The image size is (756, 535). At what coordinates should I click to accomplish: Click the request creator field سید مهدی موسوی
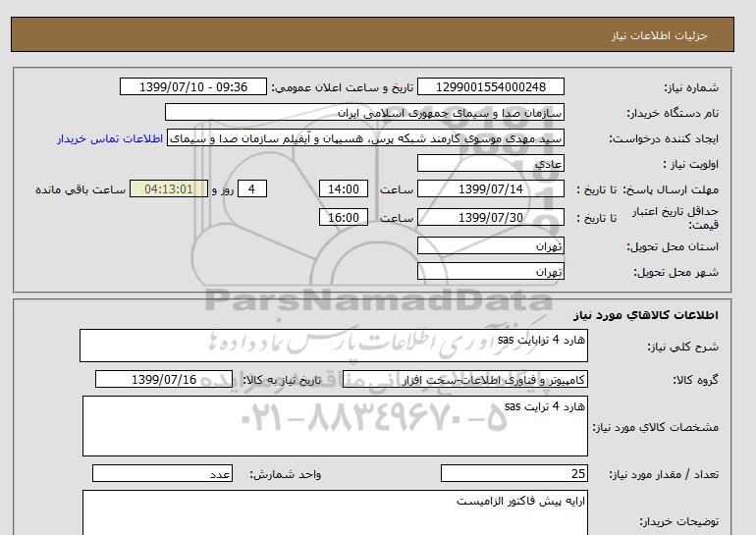point(365,138)
